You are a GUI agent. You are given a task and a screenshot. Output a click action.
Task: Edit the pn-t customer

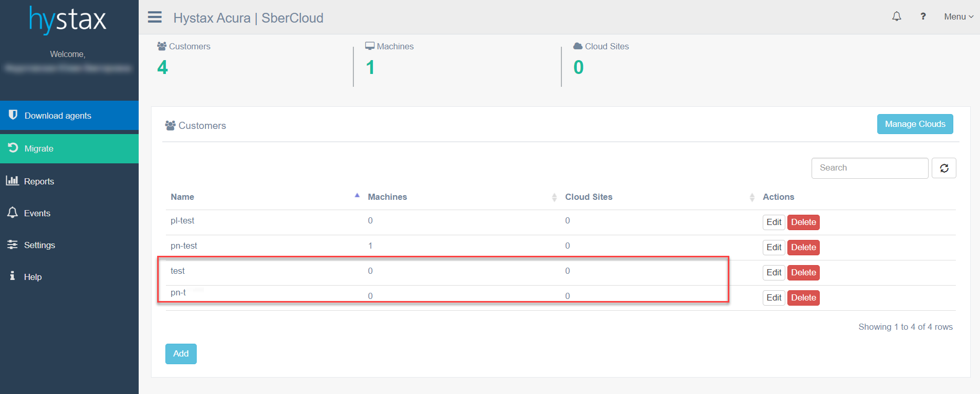[x=774, y=297]
